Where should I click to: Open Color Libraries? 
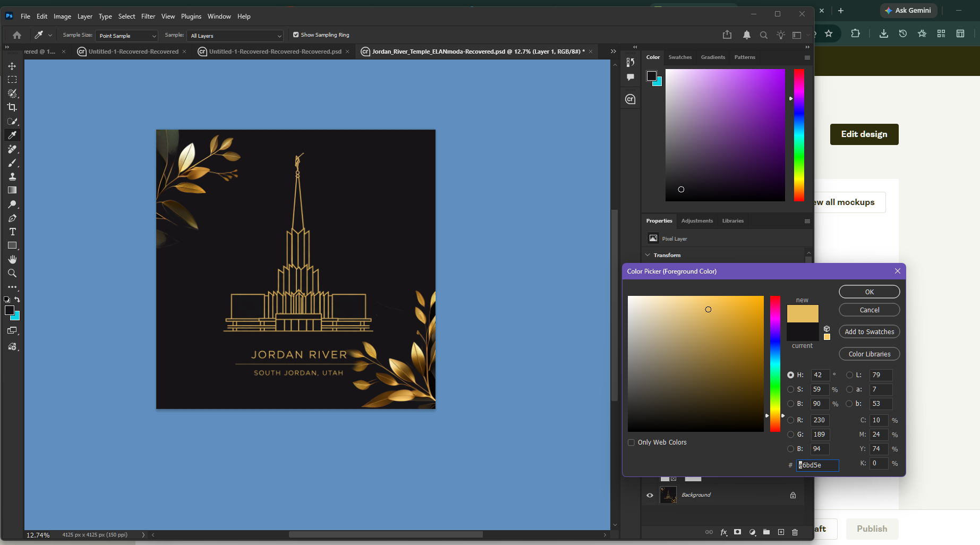(x=870, y=354)
